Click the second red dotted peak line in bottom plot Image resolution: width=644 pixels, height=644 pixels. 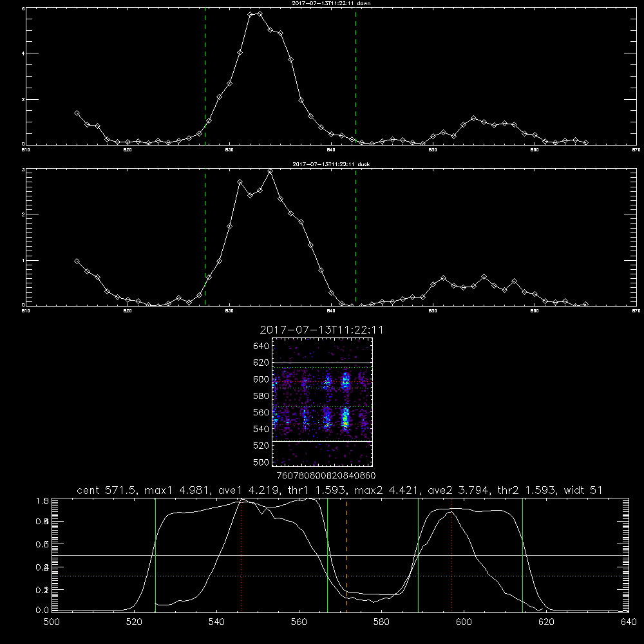pyautogui.click(x=452, y=554)
